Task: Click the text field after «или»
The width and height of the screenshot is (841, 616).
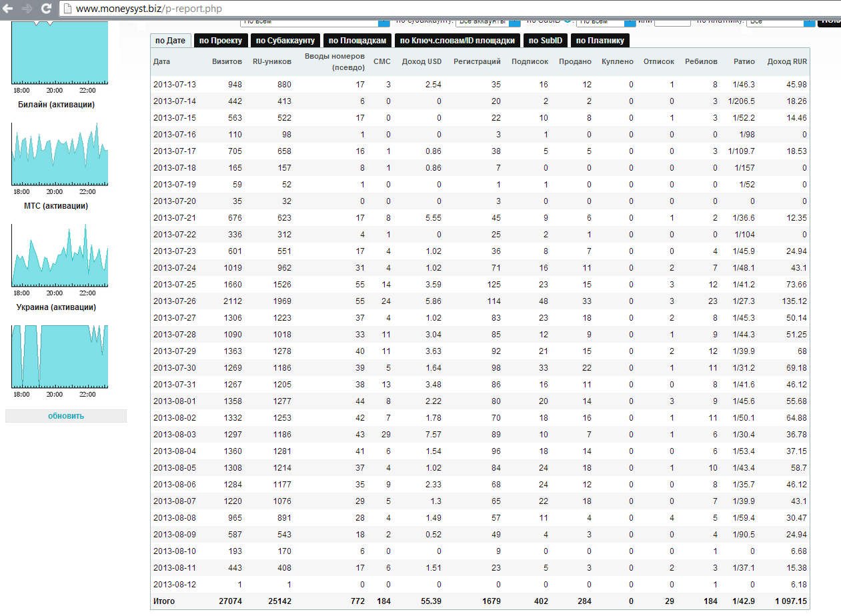Action: pyautogui.click(x=672, y=21)
